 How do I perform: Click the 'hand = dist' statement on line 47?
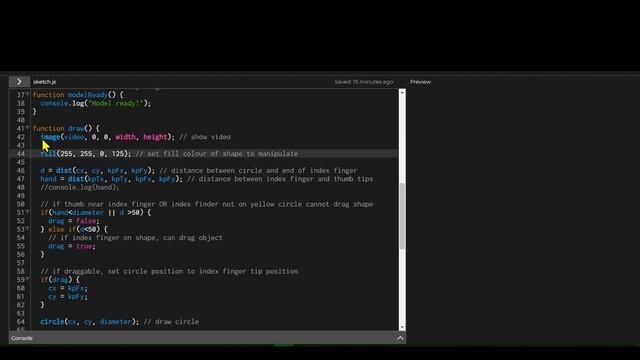(111, 179)
